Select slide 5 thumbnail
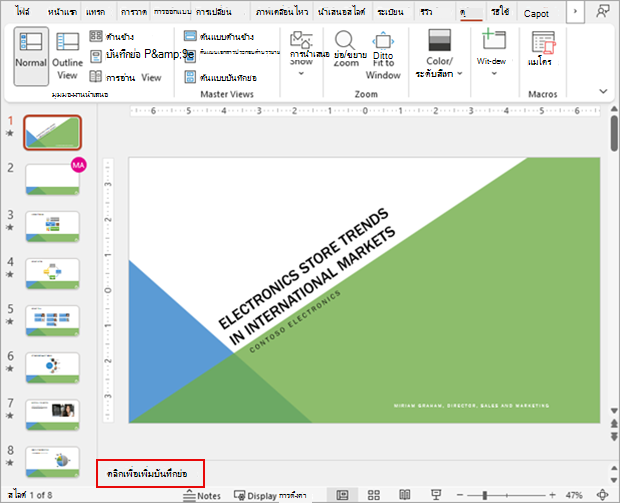 (x=53, y=321)
